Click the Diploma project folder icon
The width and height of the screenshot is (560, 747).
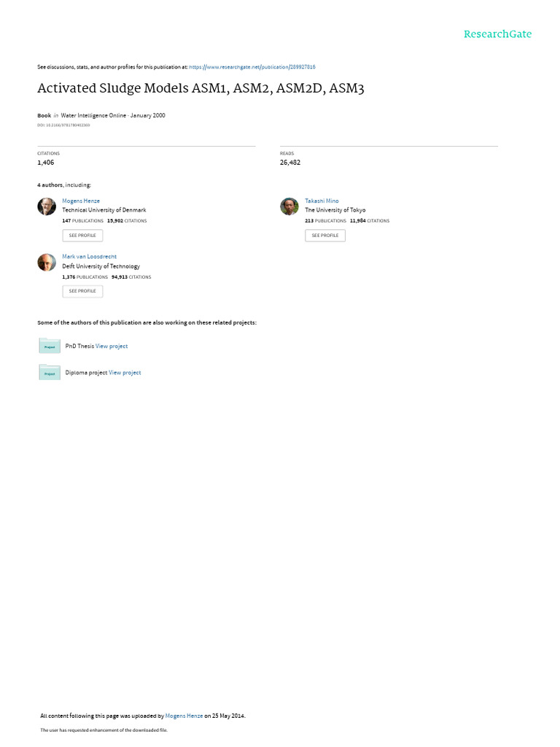tap(50, 372)
